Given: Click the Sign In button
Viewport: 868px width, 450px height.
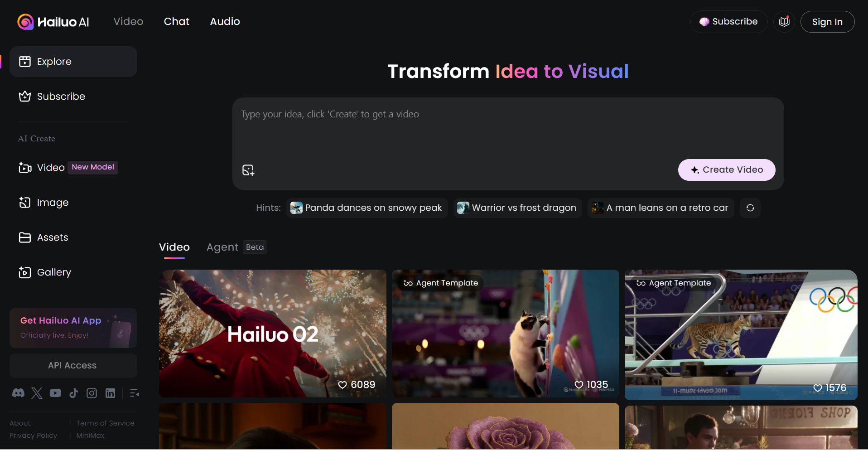Looking at the screenshot, I should pyautogui.click(x=827, y=22).
